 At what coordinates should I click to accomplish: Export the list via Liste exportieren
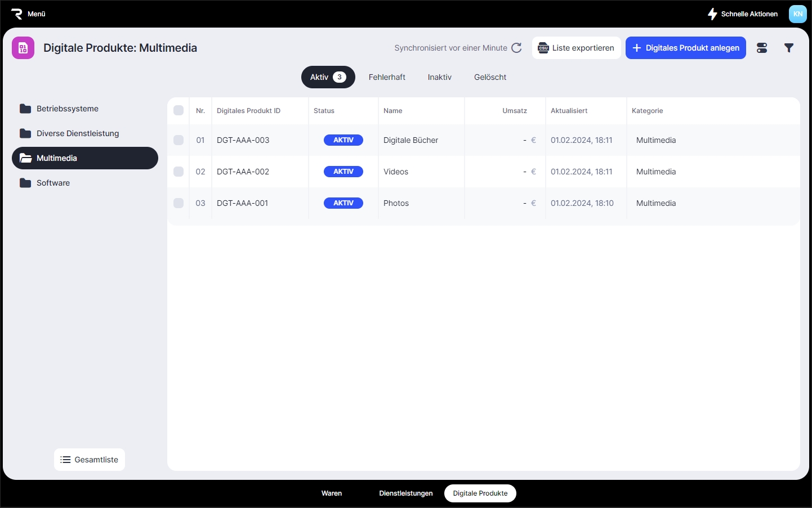576,48
